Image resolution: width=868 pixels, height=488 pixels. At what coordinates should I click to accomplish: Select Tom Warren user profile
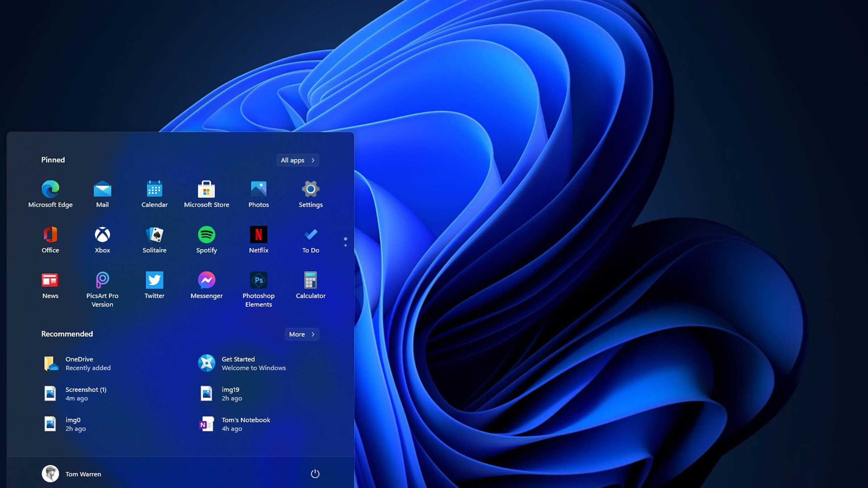72,473
